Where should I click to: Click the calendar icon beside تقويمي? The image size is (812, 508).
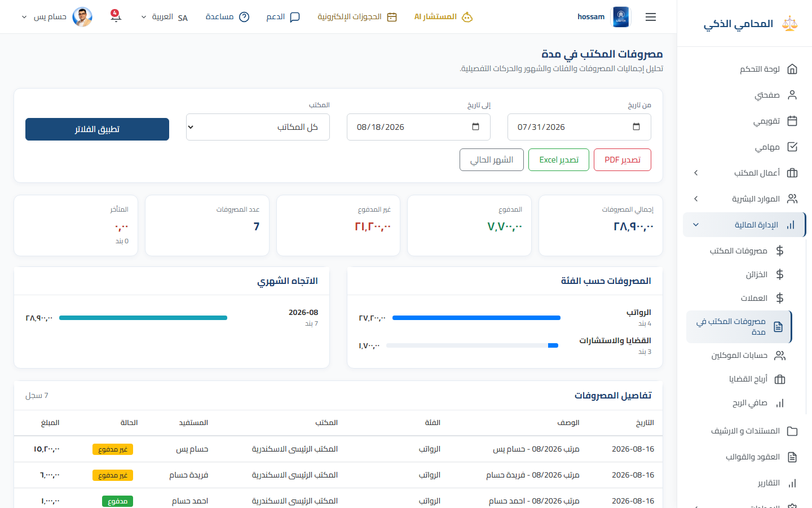click(792, 121)
